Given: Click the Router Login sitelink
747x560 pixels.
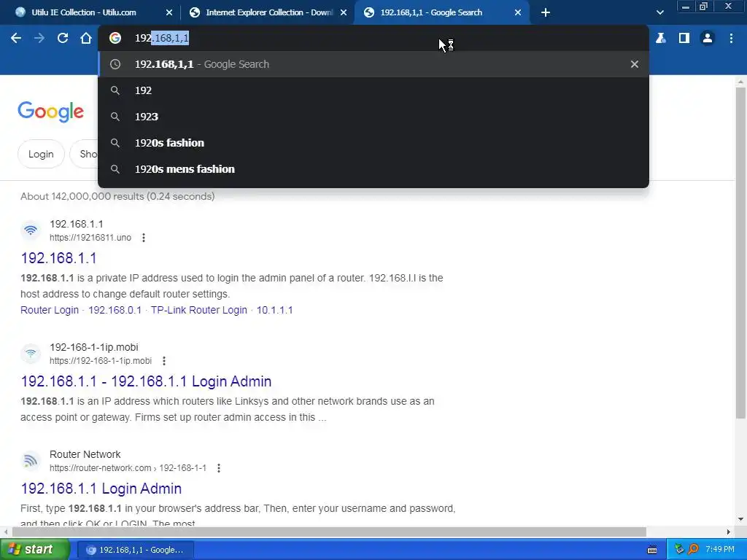Looking at the screenshot, I should 50,310.
